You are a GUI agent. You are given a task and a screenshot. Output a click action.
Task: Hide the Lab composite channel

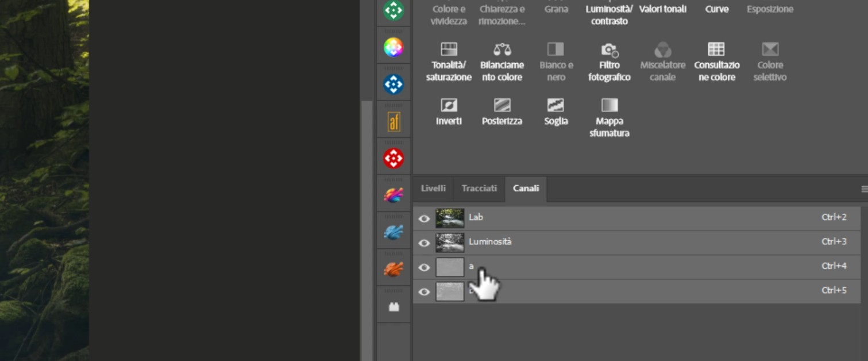tap(424, 218)
